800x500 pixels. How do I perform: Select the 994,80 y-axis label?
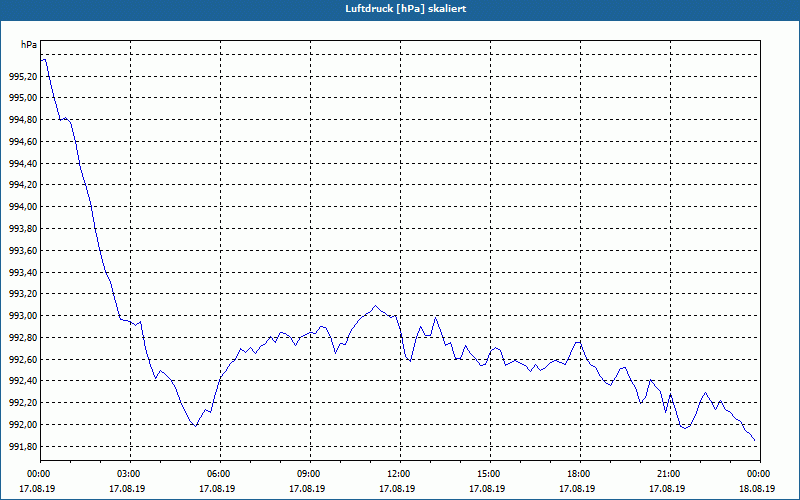click(x=23, y=120)
